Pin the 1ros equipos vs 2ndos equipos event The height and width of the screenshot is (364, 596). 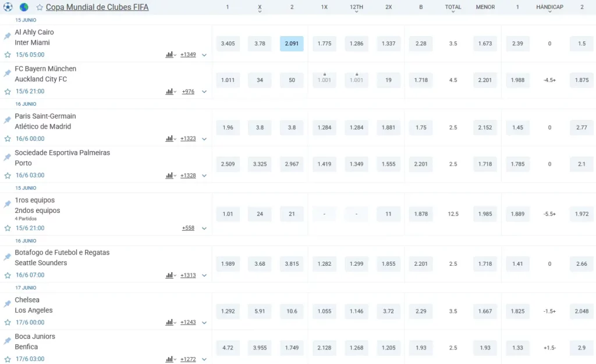7,204
